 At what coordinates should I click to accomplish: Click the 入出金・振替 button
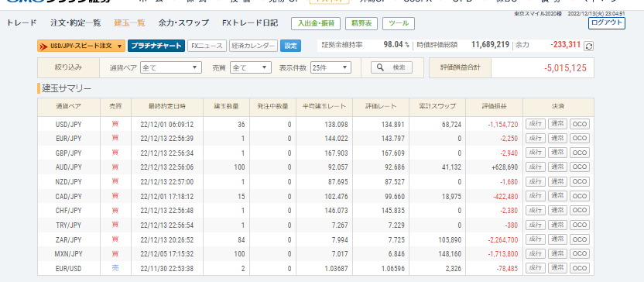click(316, 23)
